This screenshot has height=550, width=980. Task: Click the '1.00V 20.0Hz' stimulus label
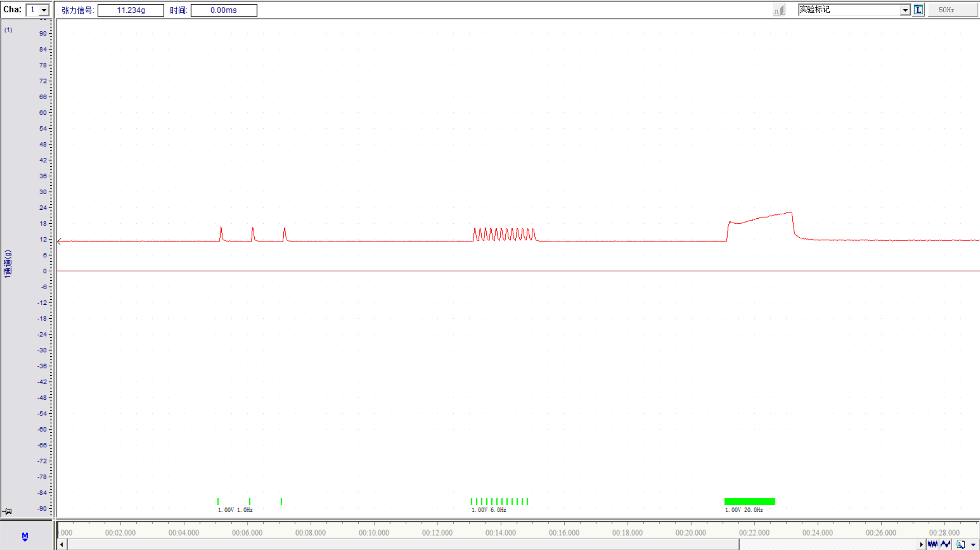[x=744, y=510]
